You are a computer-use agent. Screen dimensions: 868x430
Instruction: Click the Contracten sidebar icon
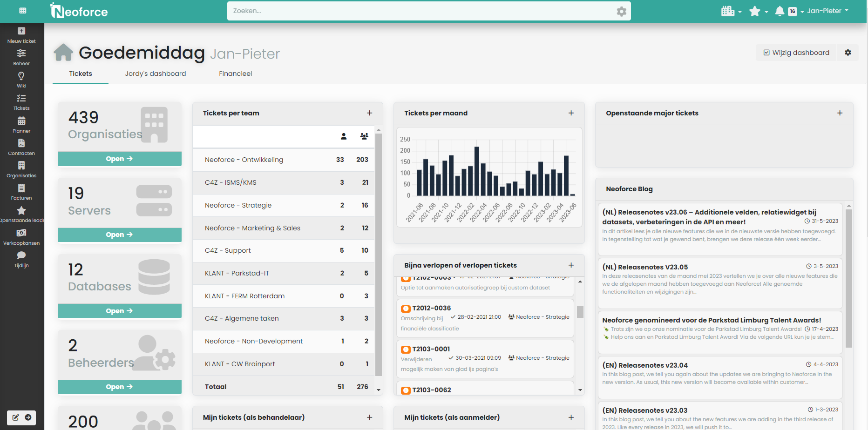pyautogui.click(x=21, y=143)
